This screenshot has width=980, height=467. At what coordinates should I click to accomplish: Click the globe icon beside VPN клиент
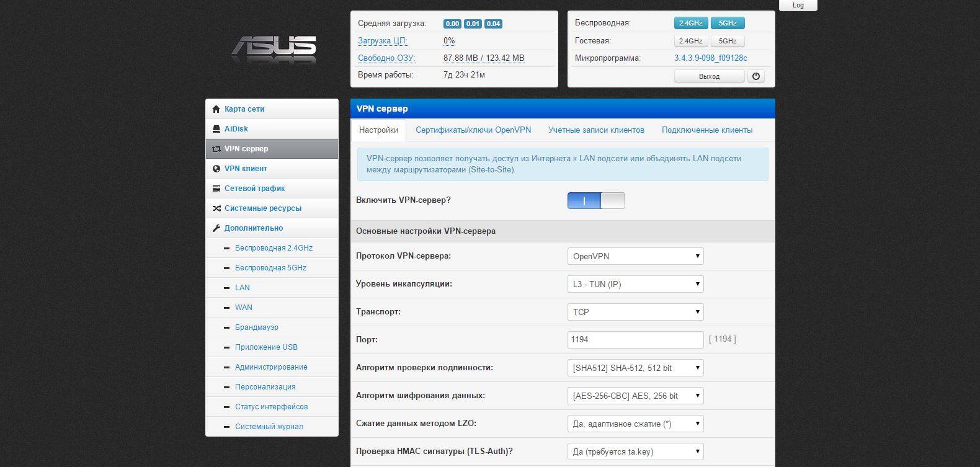(216, 169)
